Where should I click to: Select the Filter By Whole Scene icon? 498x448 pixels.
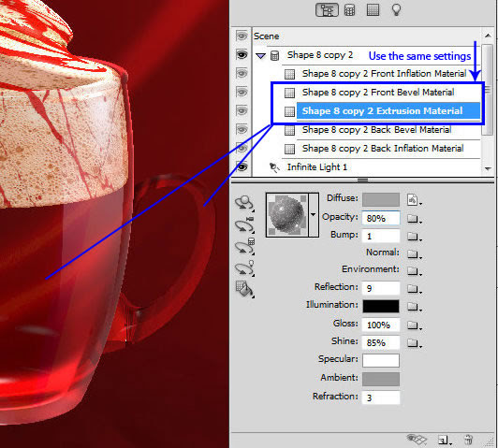point(327,10)
